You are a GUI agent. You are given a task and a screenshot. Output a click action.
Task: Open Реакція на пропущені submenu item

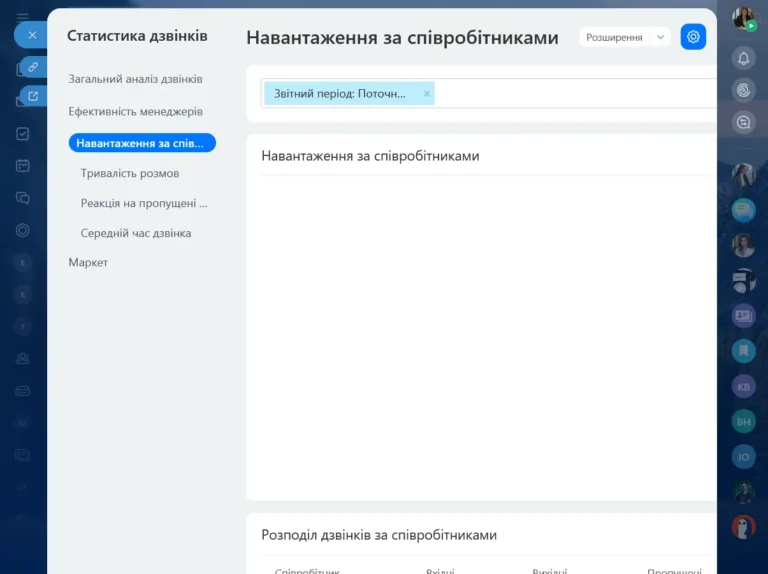[x=144, y=203]
